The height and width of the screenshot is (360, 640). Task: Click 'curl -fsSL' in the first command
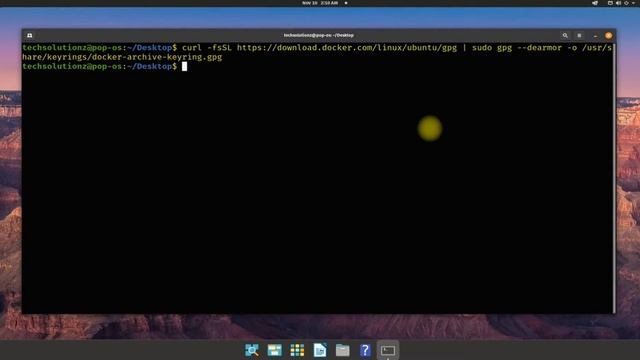(x=207, y=48)
